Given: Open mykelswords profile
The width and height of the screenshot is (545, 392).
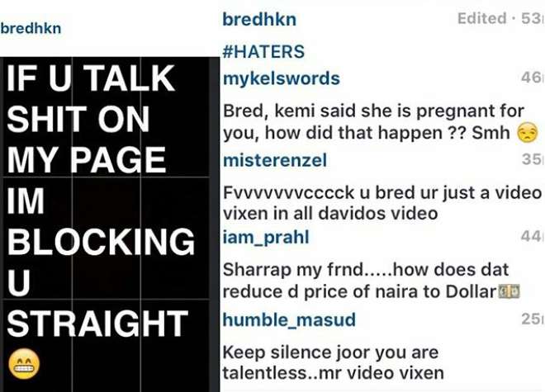Looking at the screenshot, I should pyautogui.click(x=282, y=78).
